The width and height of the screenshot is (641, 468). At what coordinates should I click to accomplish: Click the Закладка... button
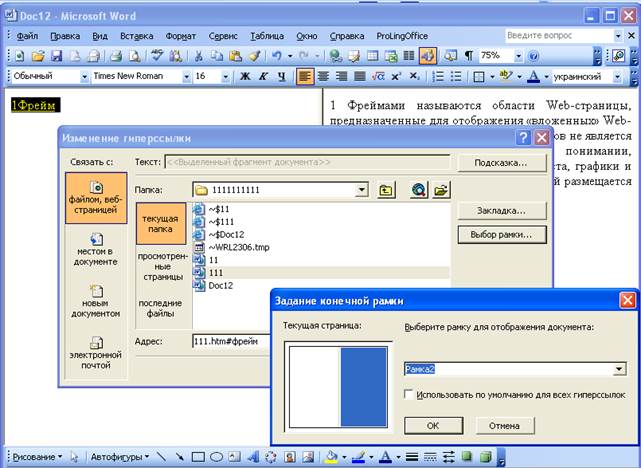click(x=502, y=211)
